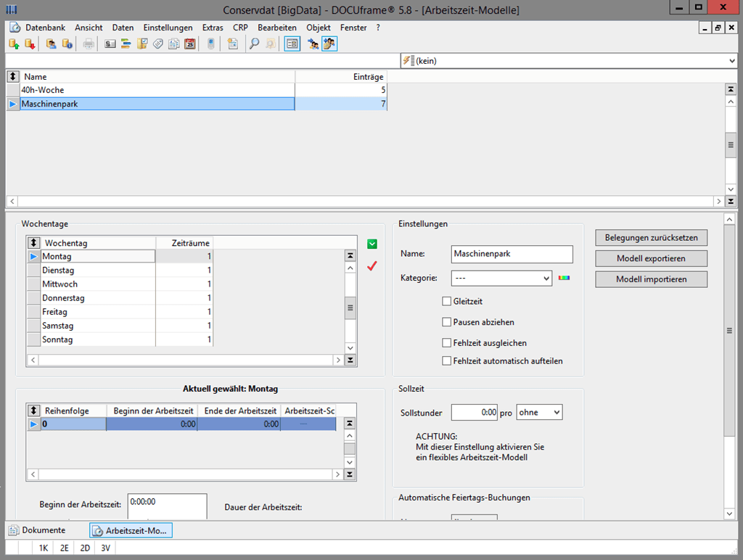Click the printer icon in the toolbar
Image resolution: width=743 pixels, height=560 pixels.
click(89, 44)
